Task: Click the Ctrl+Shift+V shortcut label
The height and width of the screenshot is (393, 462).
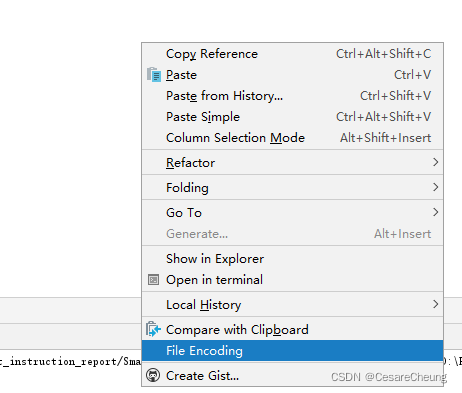Action: pos(395,96)
